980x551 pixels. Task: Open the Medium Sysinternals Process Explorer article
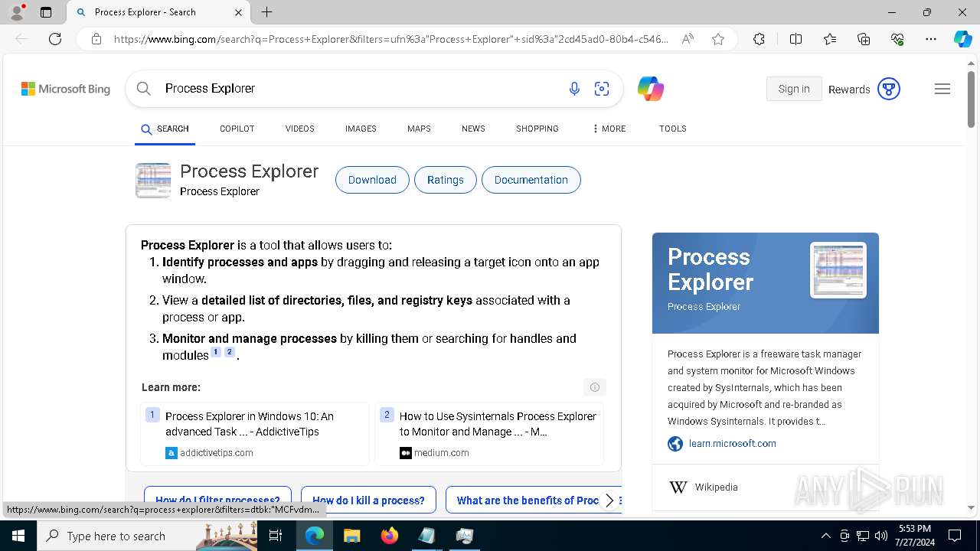click(489, 434)
